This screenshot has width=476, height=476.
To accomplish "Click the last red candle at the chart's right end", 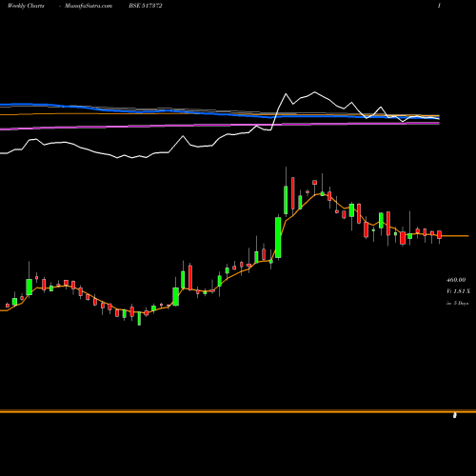I will click(x=440, y=235).
